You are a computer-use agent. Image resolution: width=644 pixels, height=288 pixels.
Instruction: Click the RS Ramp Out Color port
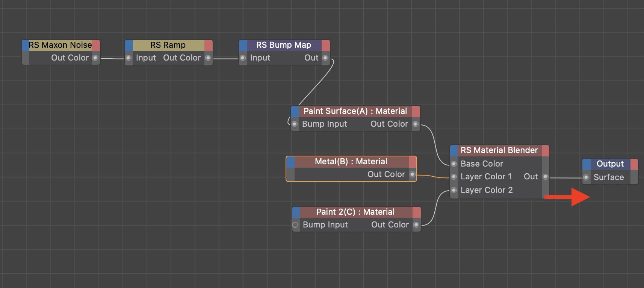click(x=208, y=58)
